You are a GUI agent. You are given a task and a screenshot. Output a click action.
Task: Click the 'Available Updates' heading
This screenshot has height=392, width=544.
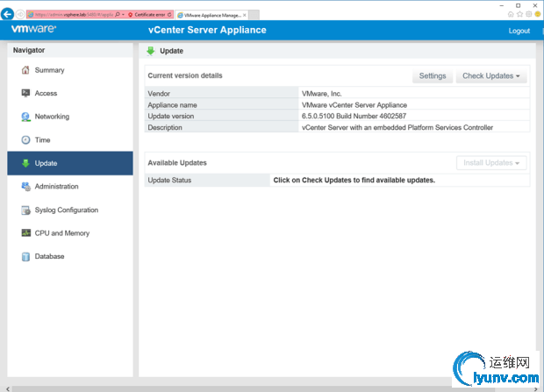pyautogui.click(x=177, y=163)
